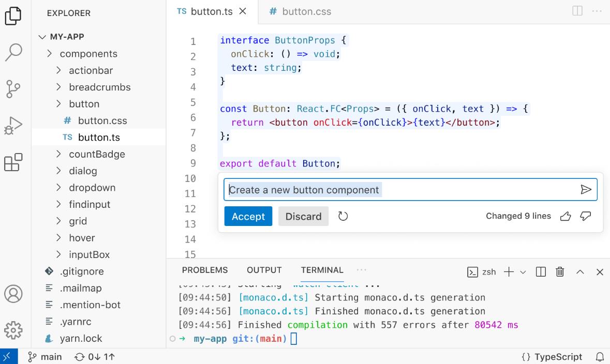The image size is (610, 364).
Task: Show more panel tabs ellipsis
Action: [x=362, y=270]
